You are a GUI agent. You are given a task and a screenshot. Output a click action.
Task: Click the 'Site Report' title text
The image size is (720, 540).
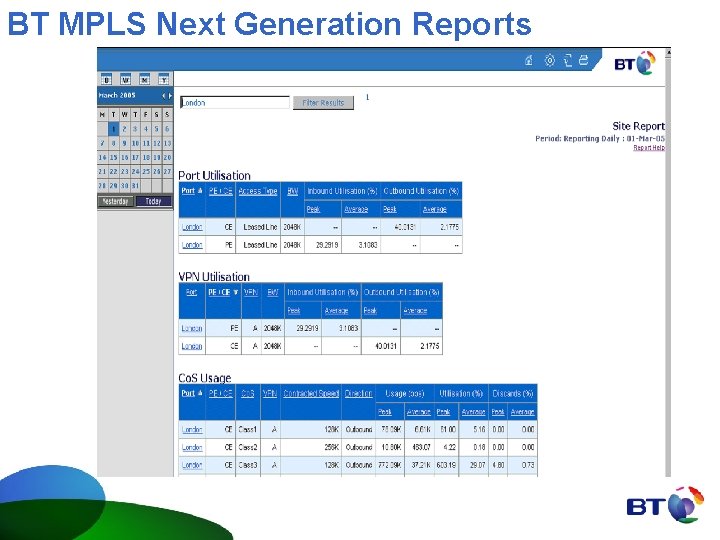638,126
